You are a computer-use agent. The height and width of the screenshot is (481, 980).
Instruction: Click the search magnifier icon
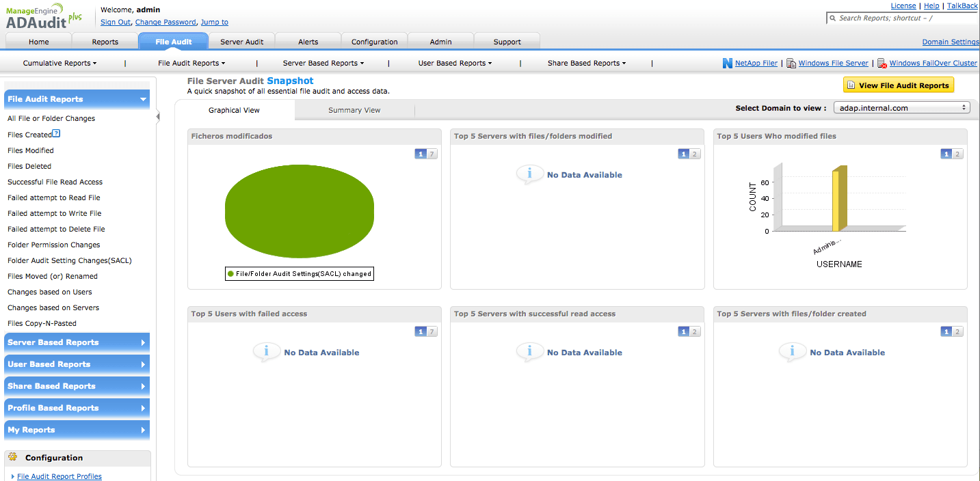(x=832, y=18)
